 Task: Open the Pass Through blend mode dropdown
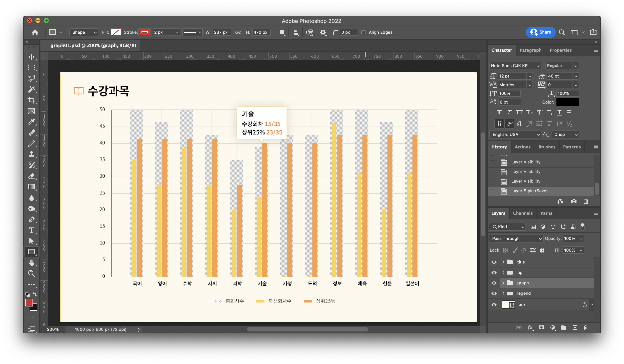click(x=516, y=238)
